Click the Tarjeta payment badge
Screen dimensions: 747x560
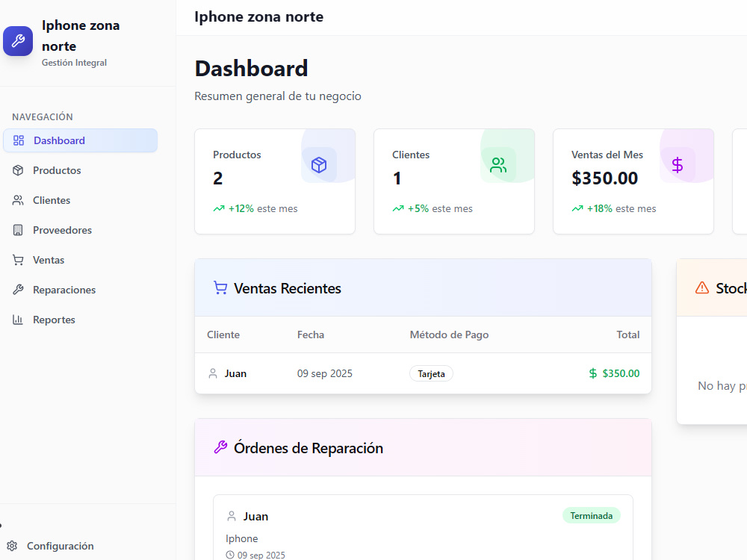click(x=431, y=374)
